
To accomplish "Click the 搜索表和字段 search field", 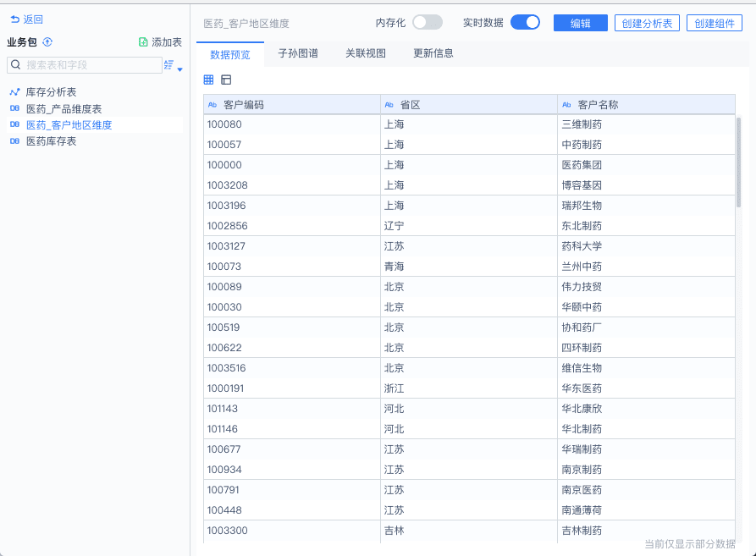I will tap(89, 65).
